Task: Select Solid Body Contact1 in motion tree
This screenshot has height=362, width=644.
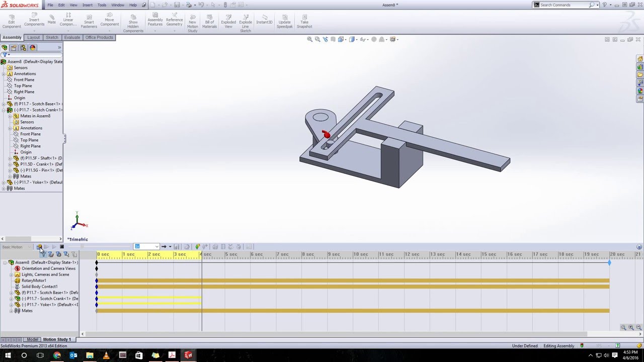Action: (39, 287)
